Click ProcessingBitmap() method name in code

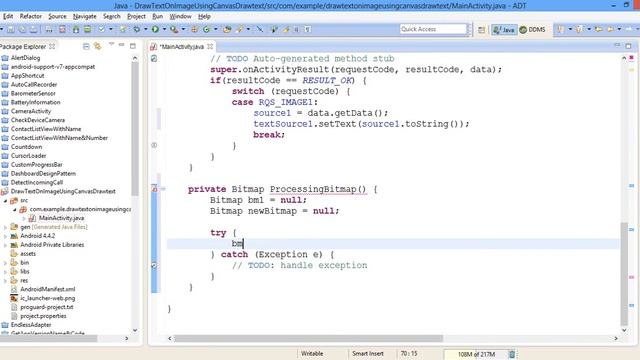click(318, 189)
